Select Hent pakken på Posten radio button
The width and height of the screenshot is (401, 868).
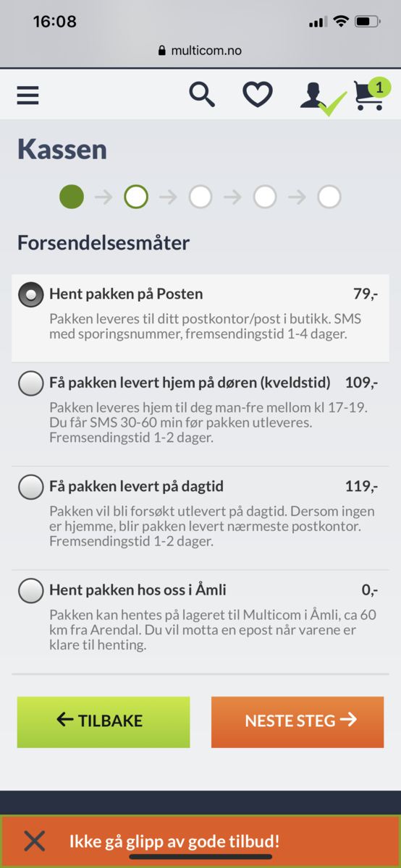31,294
